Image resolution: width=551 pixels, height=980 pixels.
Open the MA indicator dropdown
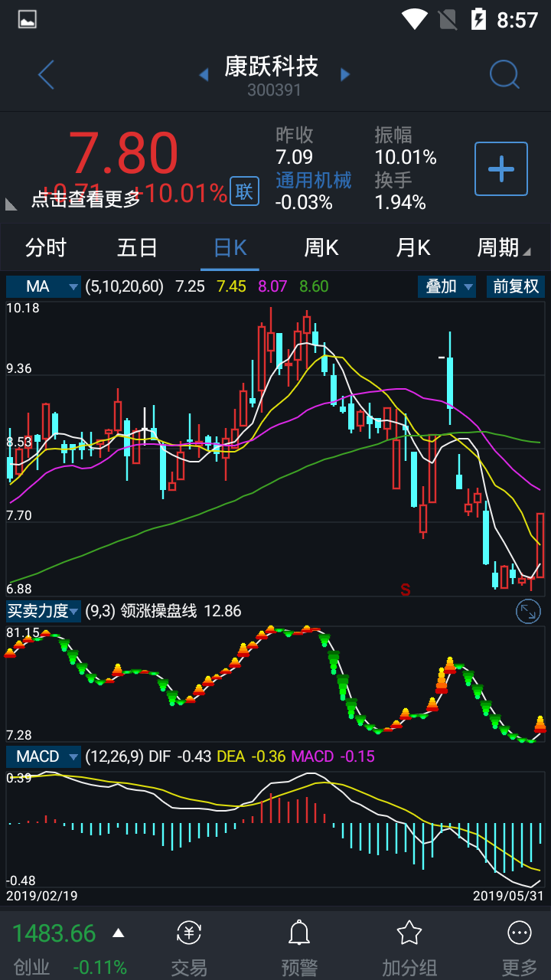pos(44,286)
